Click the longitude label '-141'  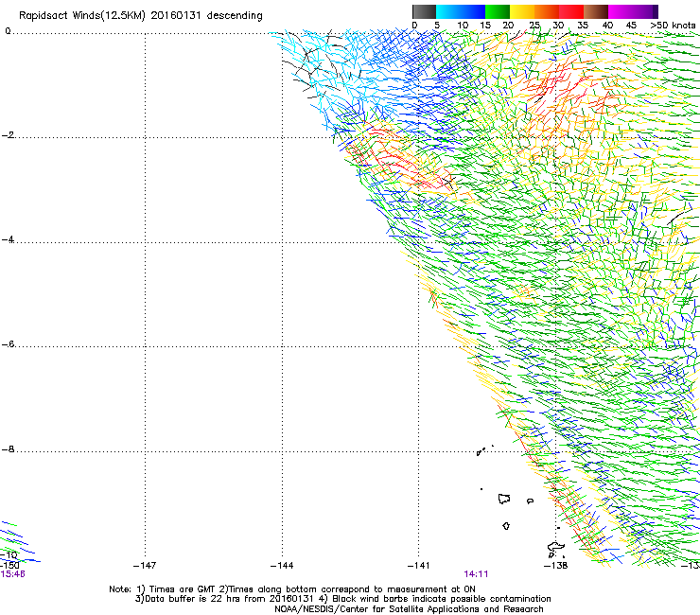tap(419, 566)
